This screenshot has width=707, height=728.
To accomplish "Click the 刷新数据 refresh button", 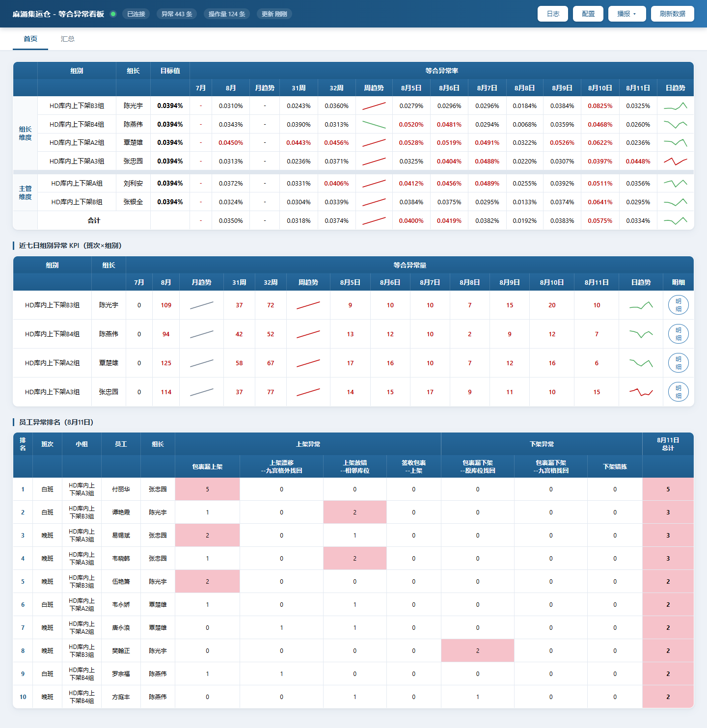I will 673,14.
